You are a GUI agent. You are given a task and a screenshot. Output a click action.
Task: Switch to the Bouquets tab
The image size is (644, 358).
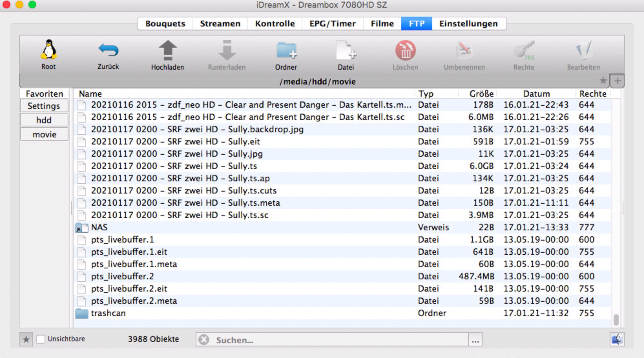[165, 24]
